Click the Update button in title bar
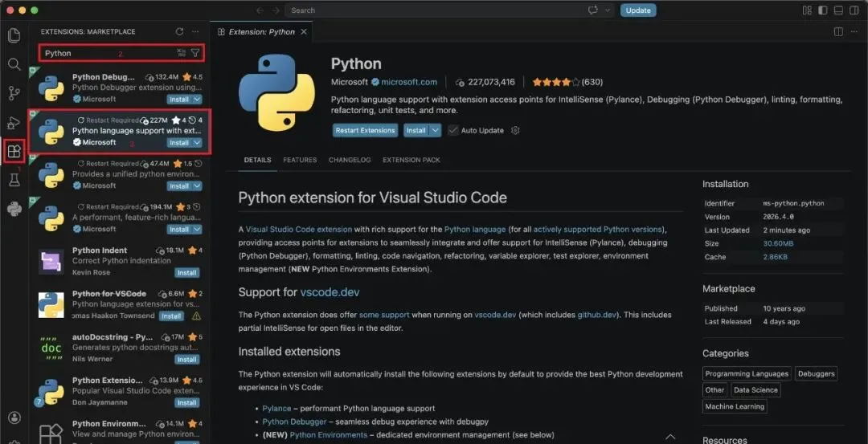This screenshot has width=868, height=444. pos(638,10)
